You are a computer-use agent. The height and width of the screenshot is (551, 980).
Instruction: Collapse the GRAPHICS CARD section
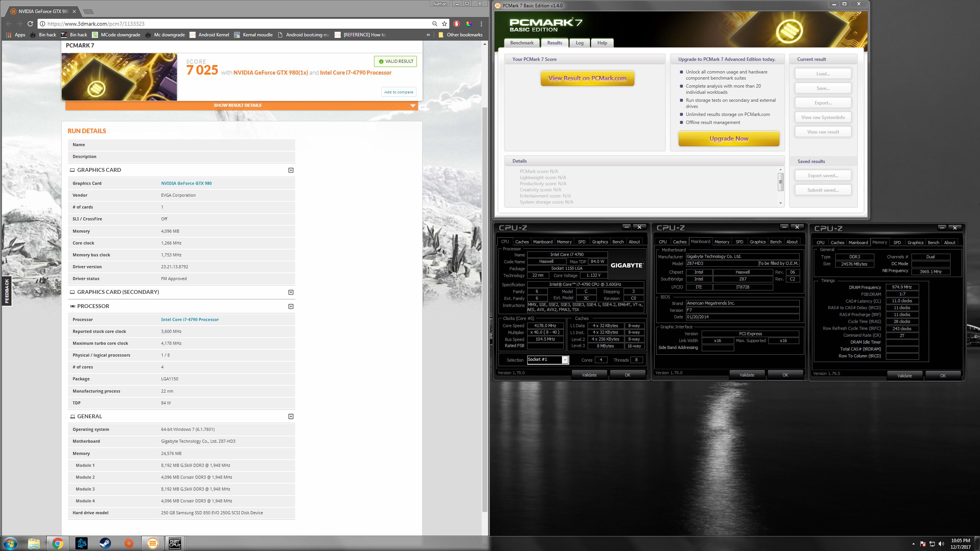(x=291, y=170)
